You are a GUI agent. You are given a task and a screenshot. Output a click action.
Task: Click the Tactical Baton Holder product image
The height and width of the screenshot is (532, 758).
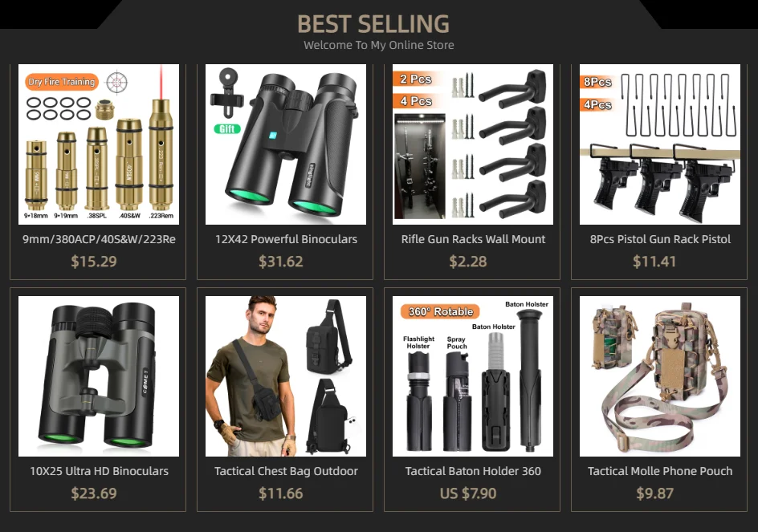pos(473,376)
